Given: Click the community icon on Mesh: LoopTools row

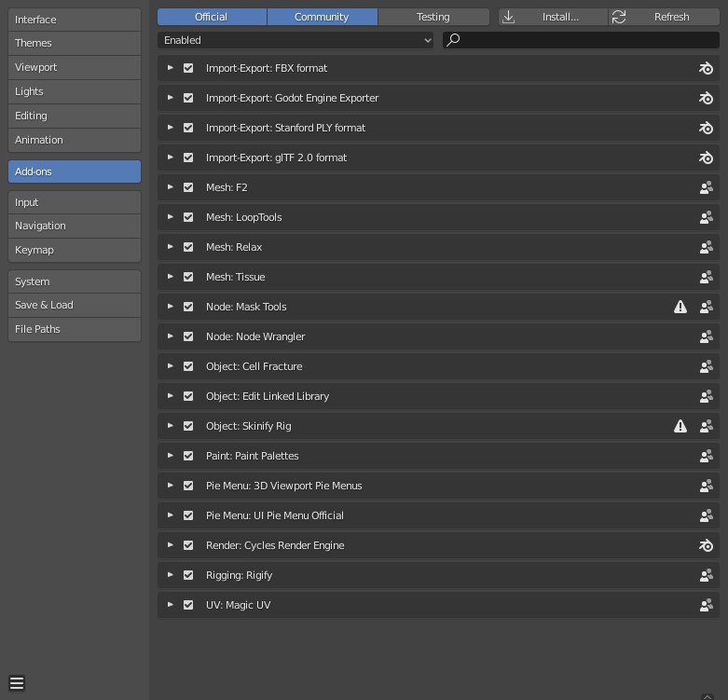Looking at the screenshot, I should [x=707, y=217].
